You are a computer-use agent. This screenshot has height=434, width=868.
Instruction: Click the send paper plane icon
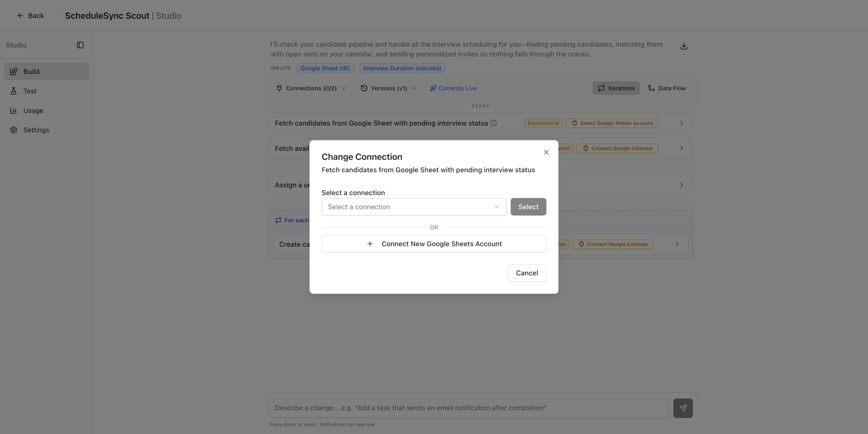[x=683, y=408]
